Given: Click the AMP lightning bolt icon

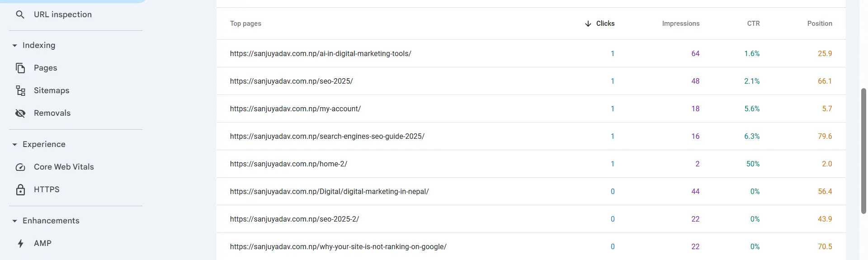Looking at the screenshot, I should 20,243.
